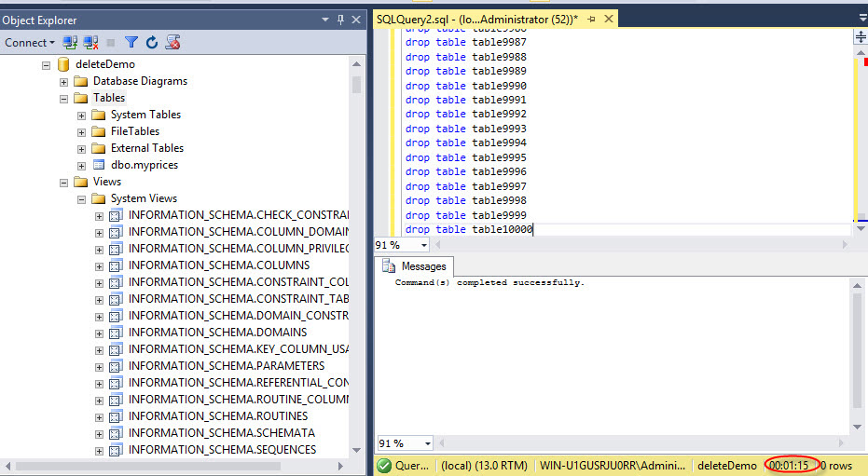Image resolution: width=868 pixels, height=476 pixels.
Task: Click the query success green check icon
Action: coord(384,466)
